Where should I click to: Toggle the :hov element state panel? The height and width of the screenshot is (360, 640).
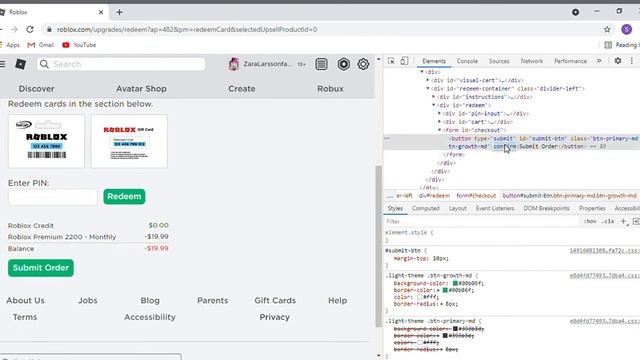point(590,221)
